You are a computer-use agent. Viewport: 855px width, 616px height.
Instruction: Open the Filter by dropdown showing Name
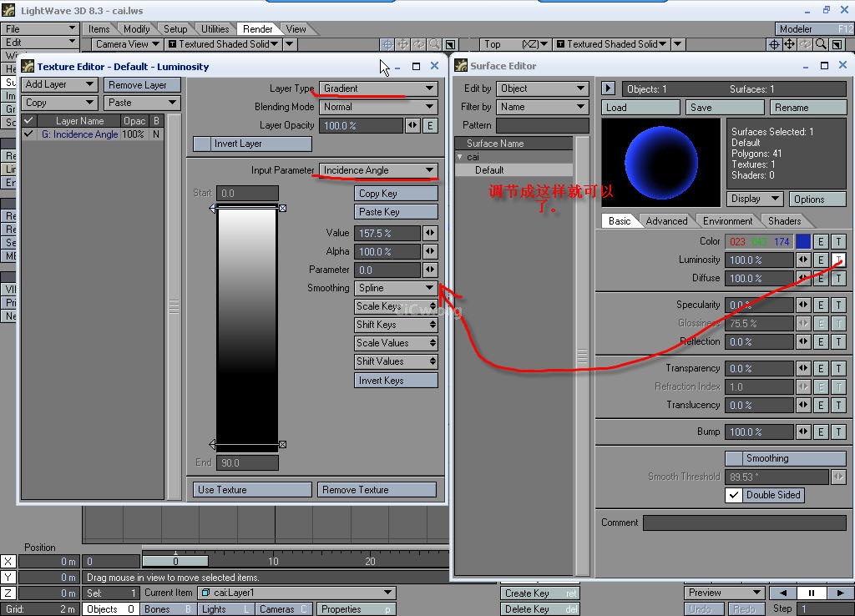543,107
